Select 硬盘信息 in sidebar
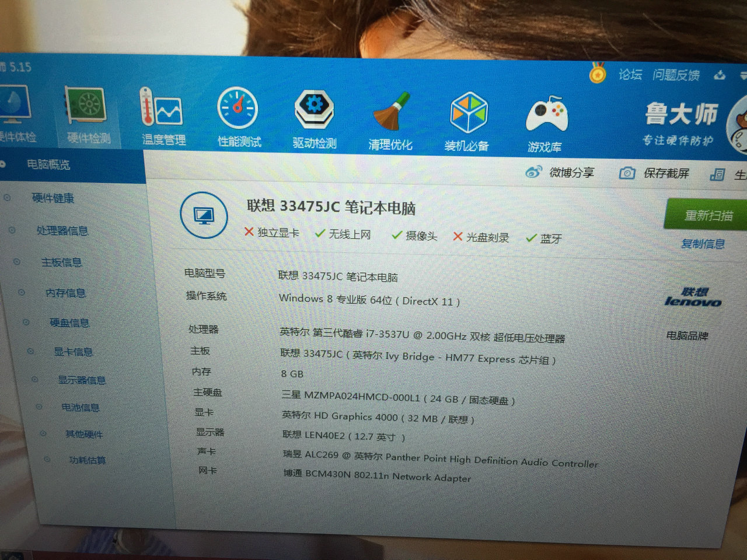747x560 pixels. coord(69,323)
